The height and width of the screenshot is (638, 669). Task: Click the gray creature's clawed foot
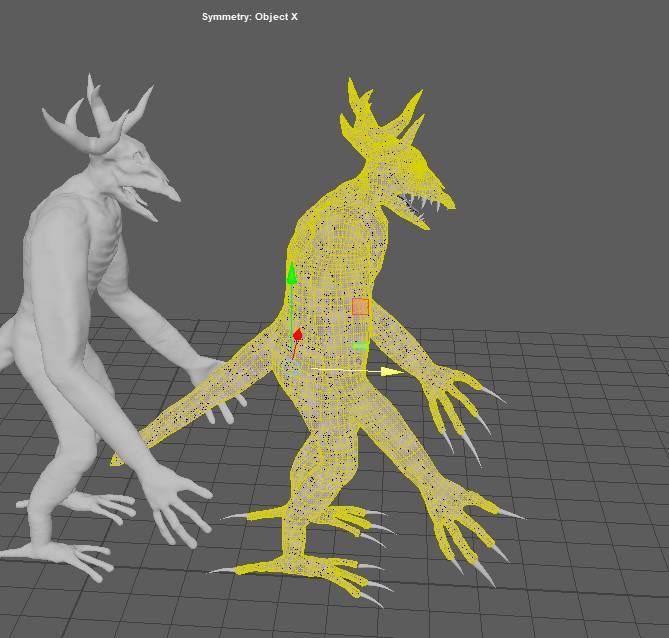tap(75, 555)
